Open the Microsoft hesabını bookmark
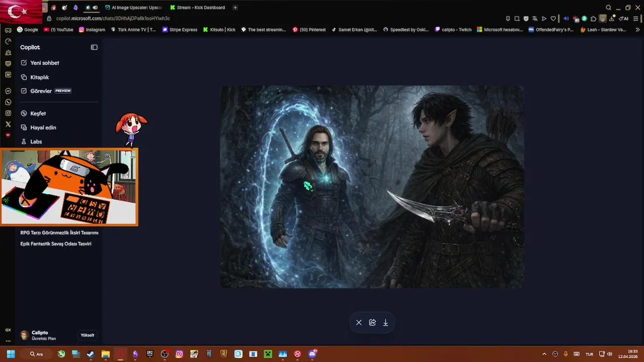 (x=500, y=30)
